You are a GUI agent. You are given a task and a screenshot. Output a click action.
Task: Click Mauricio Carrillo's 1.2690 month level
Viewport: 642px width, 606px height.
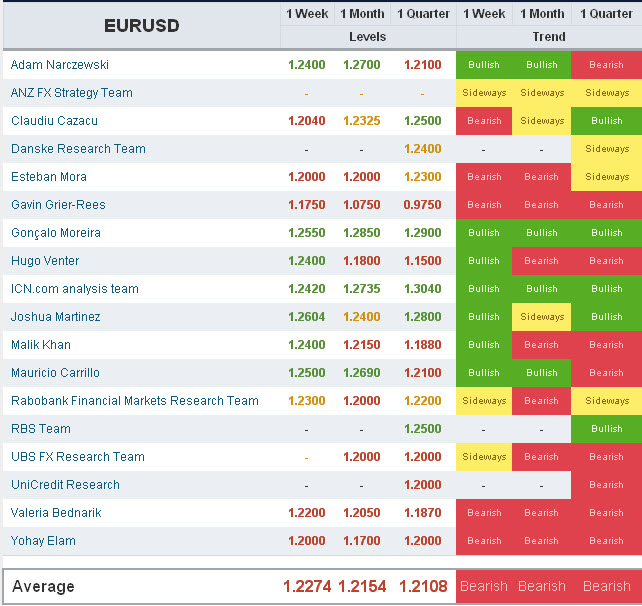click(x=362, y=373)
